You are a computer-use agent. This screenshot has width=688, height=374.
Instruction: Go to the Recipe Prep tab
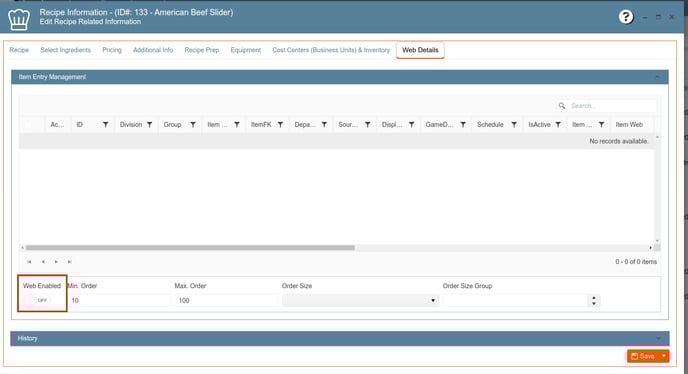coord(201,50)
